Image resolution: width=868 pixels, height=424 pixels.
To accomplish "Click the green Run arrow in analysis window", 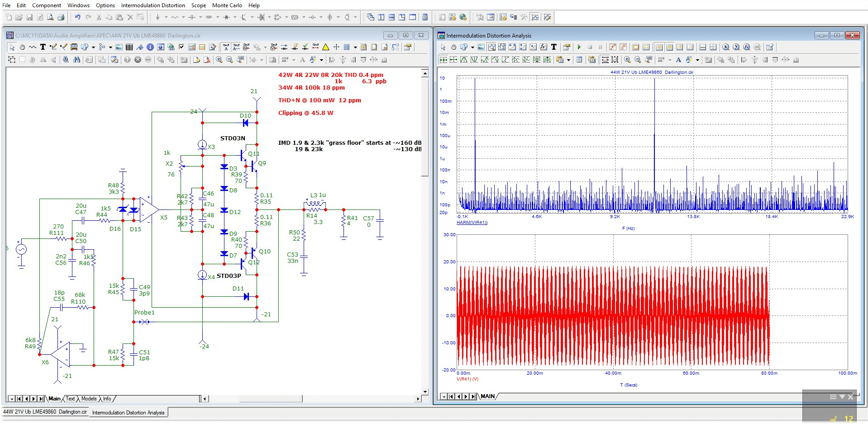I will 579,47.
